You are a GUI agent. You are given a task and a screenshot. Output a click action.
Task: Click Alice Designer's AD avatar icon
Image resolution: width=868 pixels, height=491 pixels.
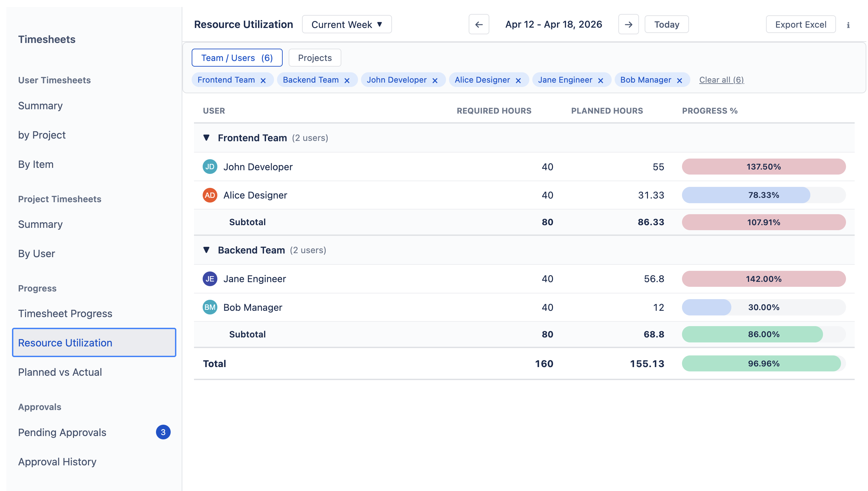pos(209,195)
